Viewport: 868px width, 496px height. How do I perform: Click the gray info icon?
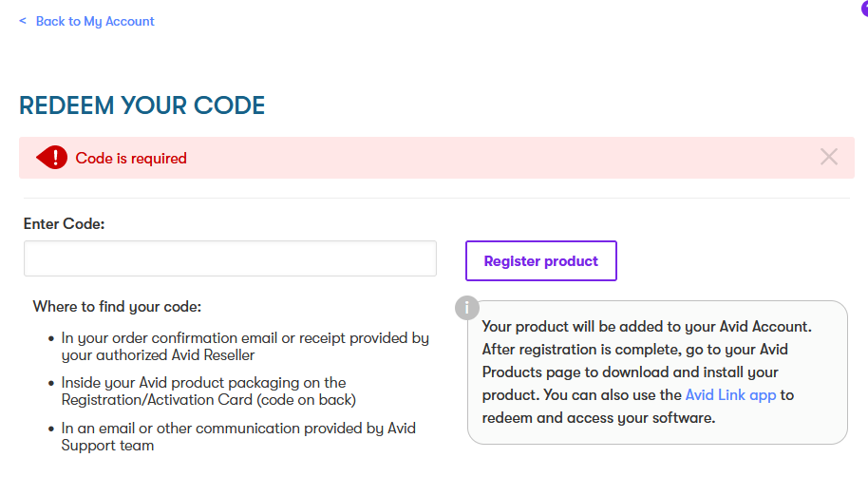click(467, 308)
